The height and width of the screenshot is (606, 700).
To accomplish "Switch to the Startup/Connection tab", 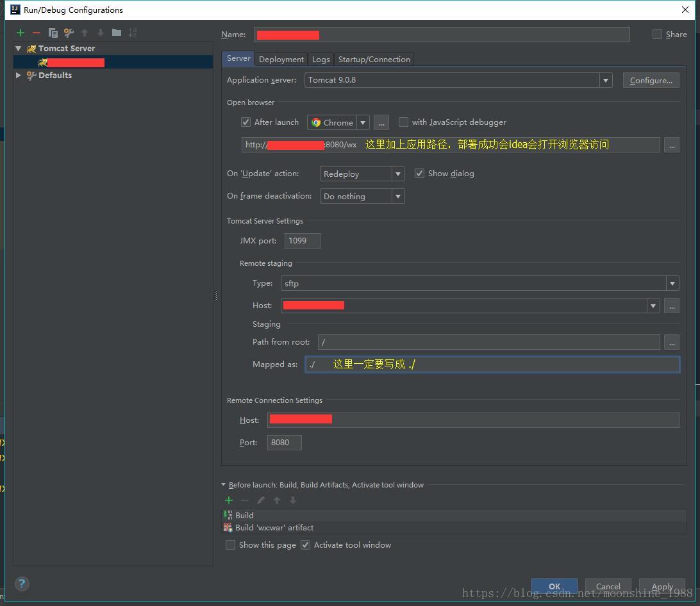I will (374, 60).
